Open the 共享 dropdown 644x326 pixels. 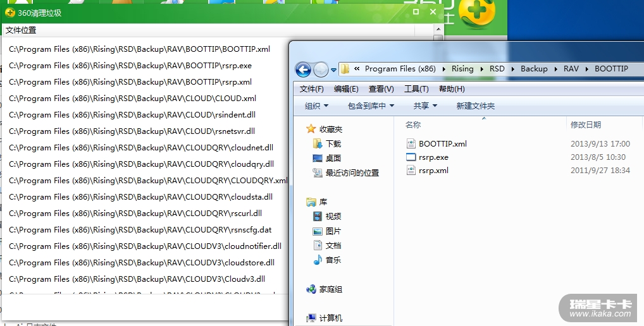coord(425,106)
